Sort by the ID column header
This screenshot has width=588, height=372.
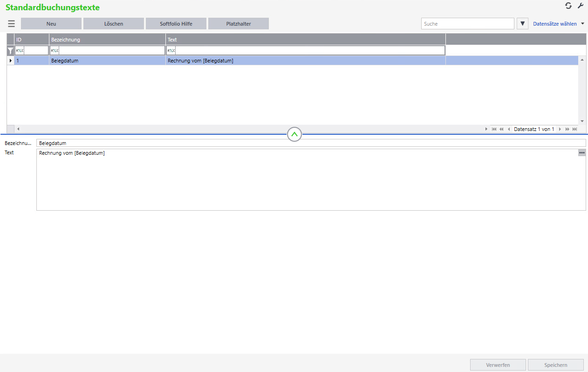pyautogui.click(x=32, y=40)
